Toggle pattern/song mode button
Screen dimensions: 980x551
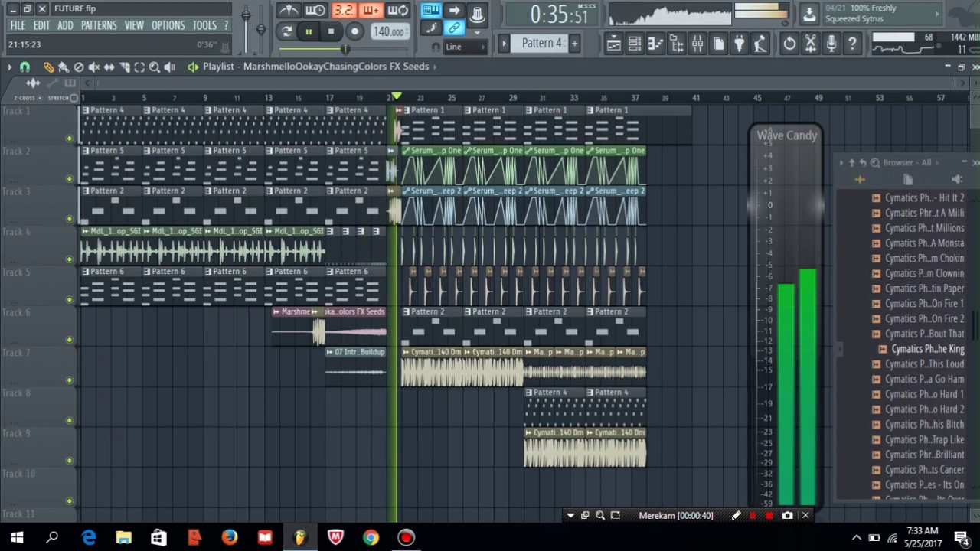pos(286,31)
